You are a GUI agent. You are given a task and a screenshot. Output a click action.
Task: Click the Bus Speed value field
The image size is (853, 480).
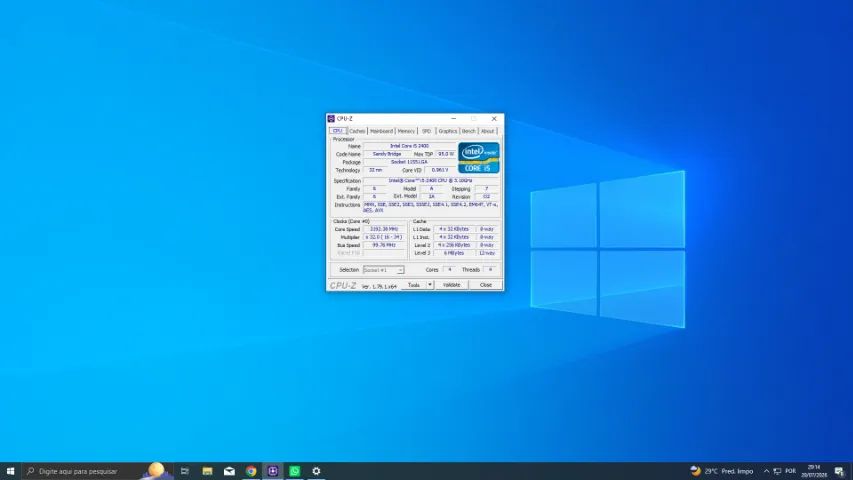click(x=384, y=245)
